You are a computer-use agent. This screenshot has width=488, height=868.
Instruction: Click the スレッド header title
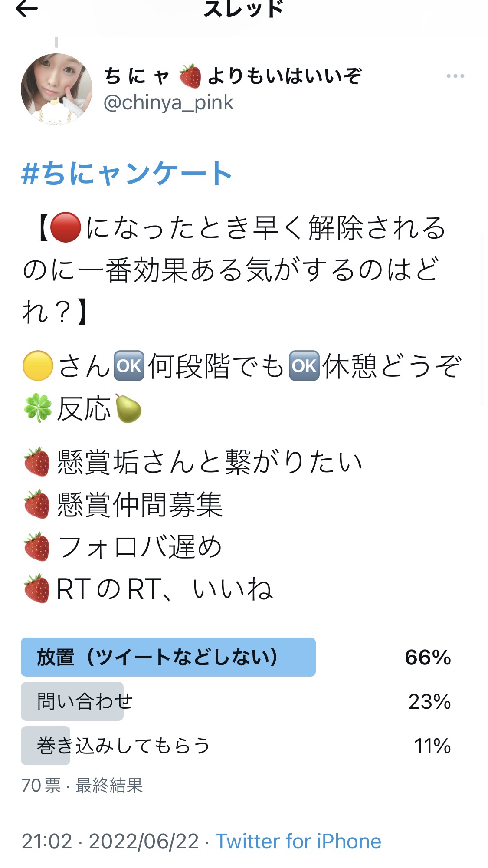pos(243,9)
